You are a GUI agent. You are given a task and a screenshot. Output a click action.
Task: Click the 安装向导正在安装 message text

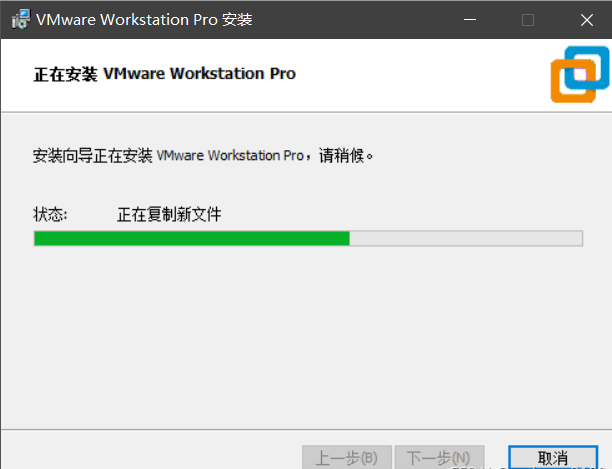coord(93,156)
